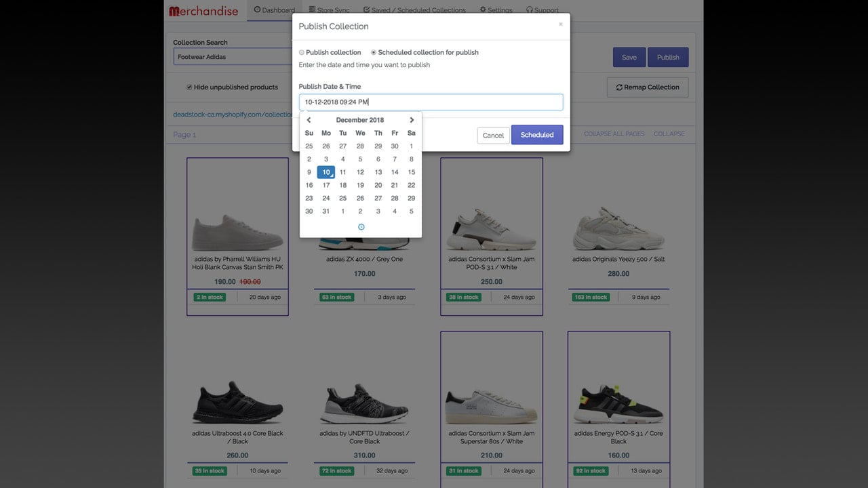Click the blue Save button
The width and height of the screenshot is (868, 488).
pyautogui.click(x=629, y=58)
